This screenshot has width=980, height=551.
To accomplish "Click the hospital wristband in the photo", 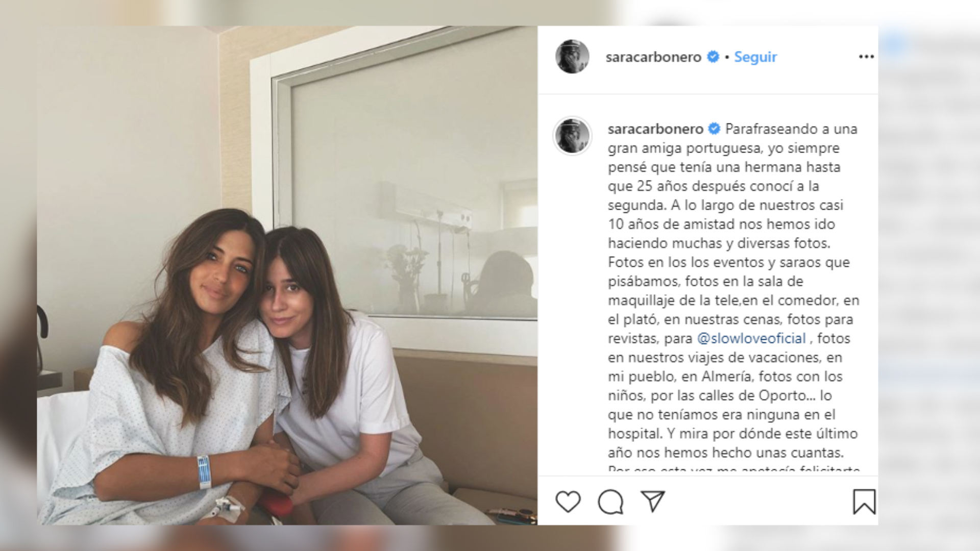I will pos(204,472).
